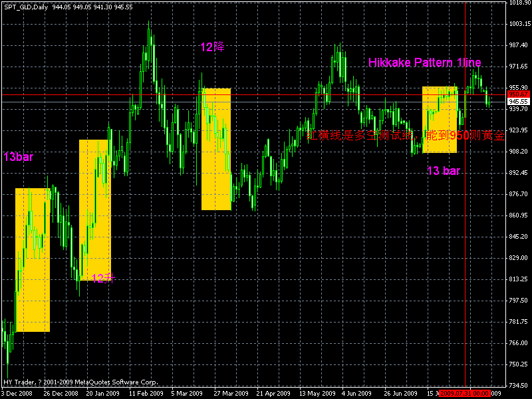Click the "3 Dec 2008" axis label

[16, 393]
